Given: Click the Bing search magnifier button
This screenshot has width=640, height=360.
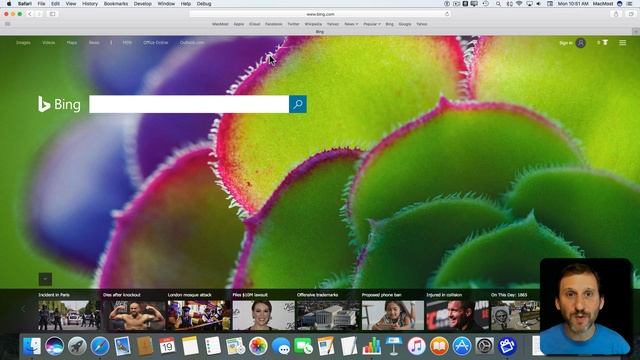Looking at the screenshot, I should pos(298,104).
